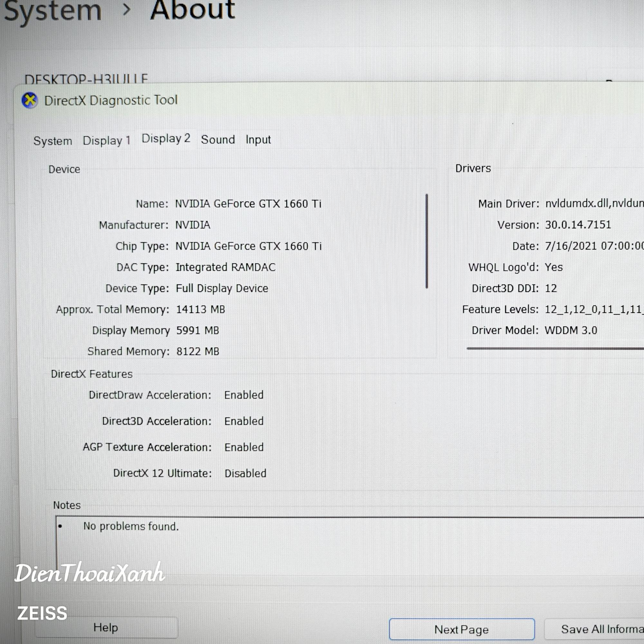
Task: Click Direct3D Acceleration status 'Enabled'
Action: (244, 421)
